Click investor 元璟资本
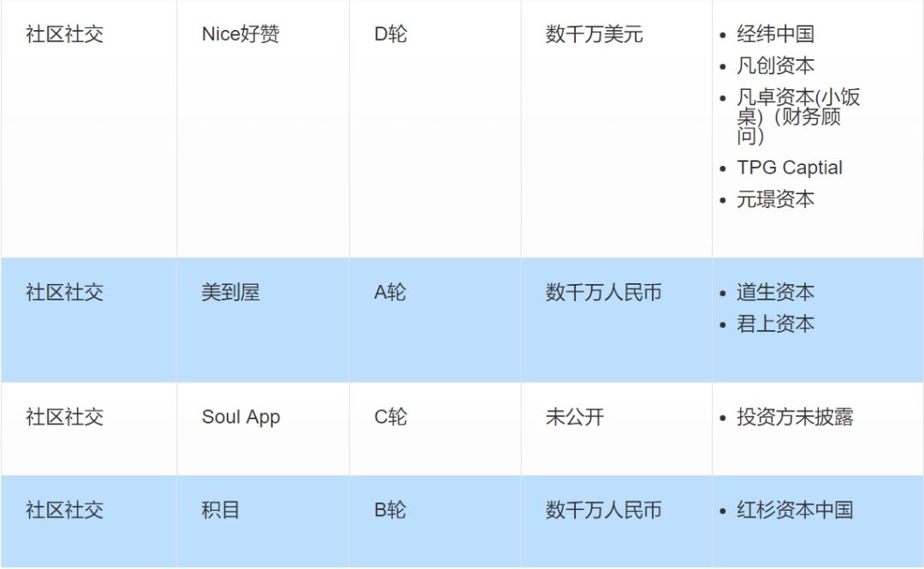This screenshot has width=924, height=569. pos(775,199)
